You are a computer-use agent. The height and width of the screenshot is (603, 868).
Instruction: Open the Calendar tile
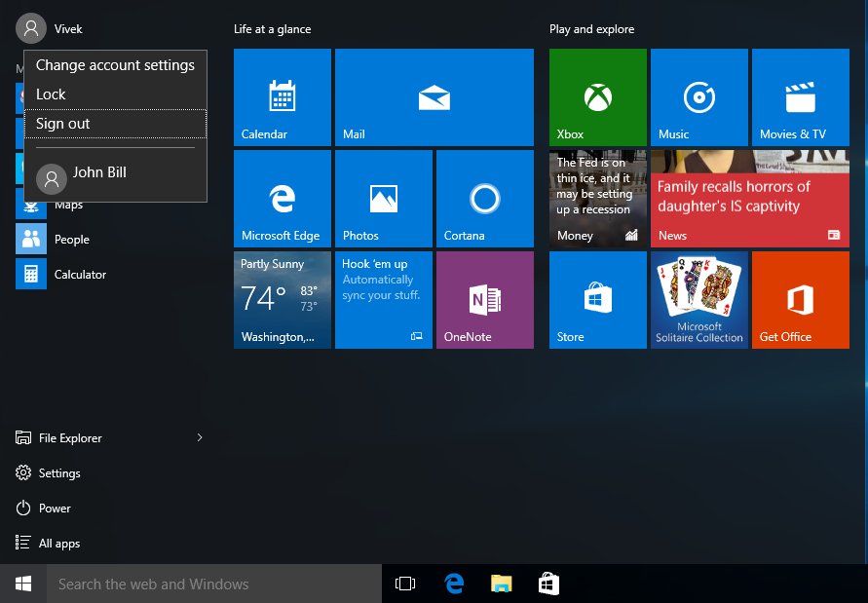(x=282, y=96)
